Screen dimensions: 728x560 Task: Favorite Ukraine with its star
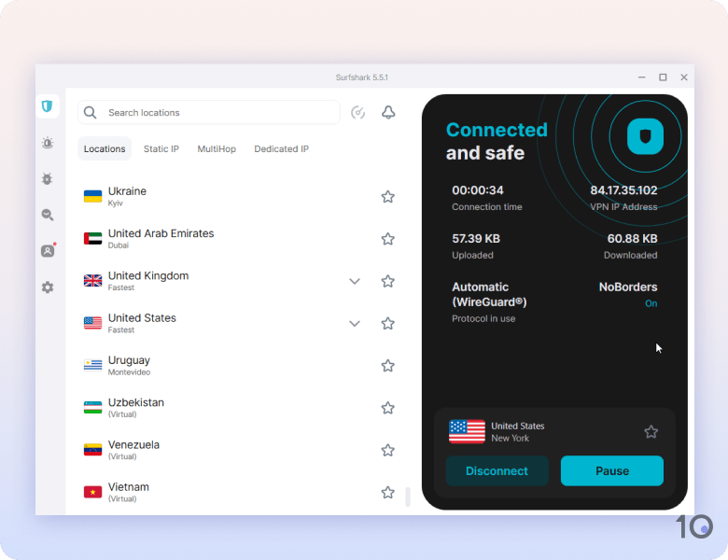coord(388,197)
